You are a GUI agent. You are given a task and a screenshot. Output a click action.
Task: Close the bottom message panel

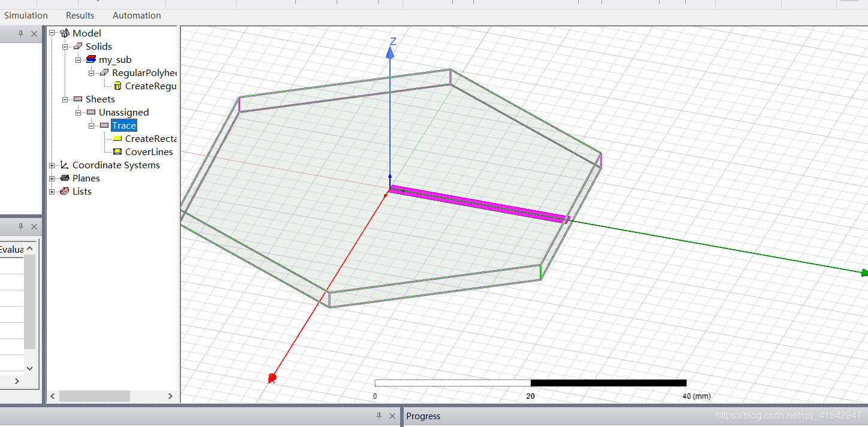tap(392, 416)
